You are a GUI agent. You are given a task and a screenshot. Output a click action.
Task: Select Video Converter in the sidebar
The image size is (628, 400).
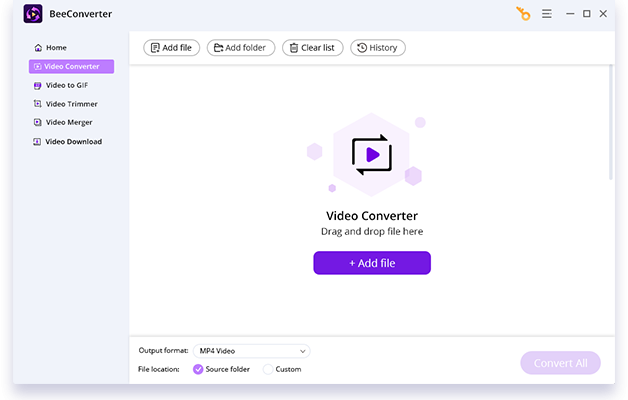(71, 66)
